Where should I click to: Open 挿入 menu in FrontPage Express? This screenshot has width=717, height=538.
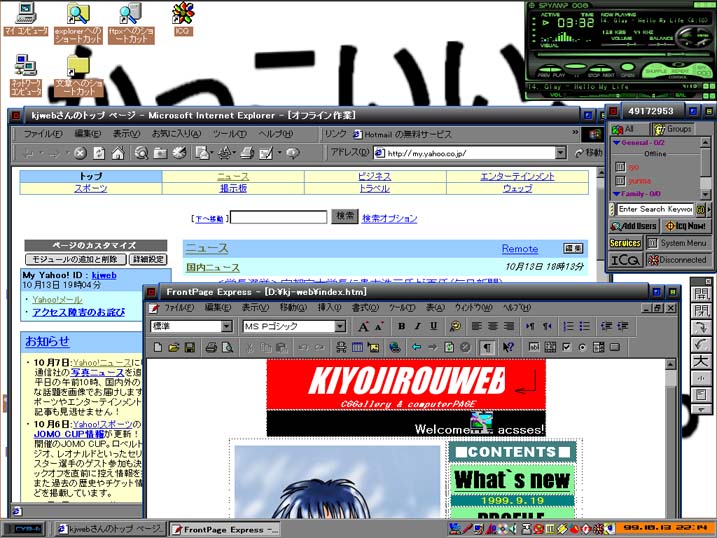(329, 308)
